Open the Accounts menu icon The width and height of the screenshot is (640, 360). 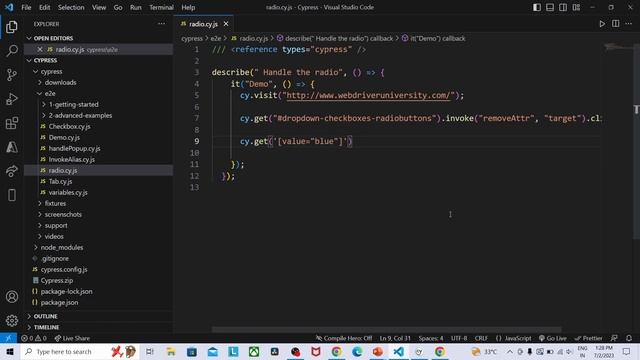12,297
